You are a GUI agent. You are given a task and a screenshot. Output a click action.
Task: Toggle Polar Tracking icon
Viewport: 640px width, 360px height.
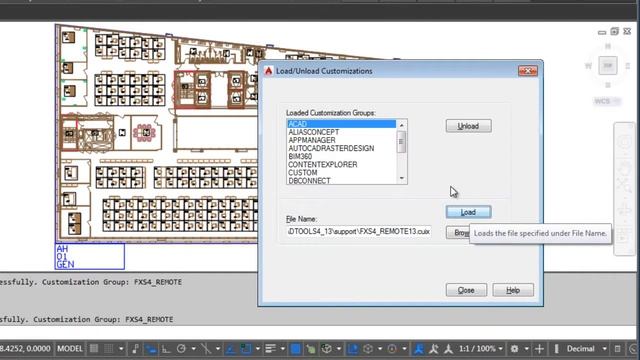click(x=181, y=349)
